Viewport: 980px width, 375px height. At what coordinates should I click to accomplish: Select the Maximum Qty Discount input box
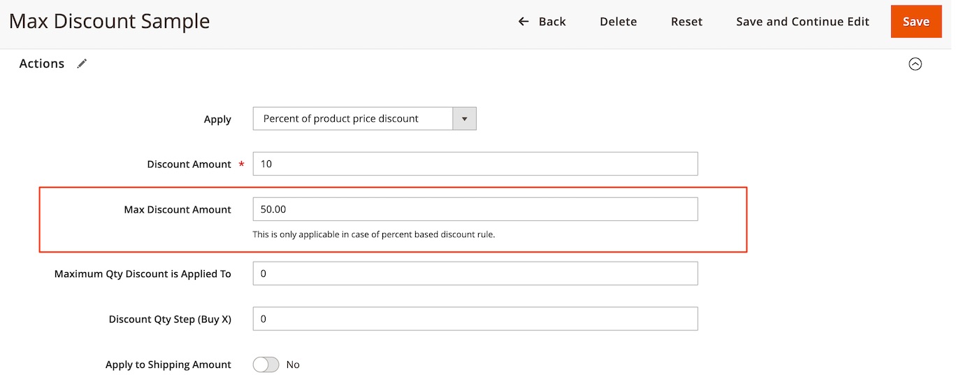[x=475, y=274]
